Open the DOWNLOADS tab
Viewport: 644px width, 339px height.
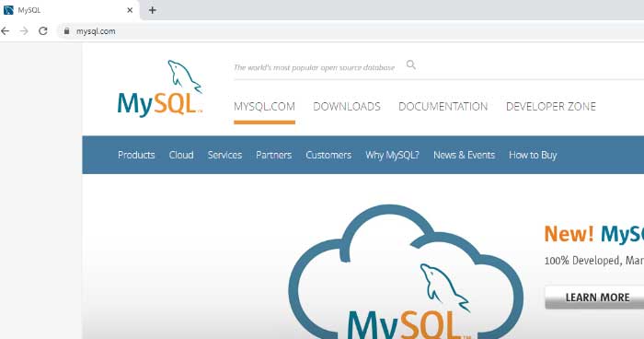tap(347, 107)
